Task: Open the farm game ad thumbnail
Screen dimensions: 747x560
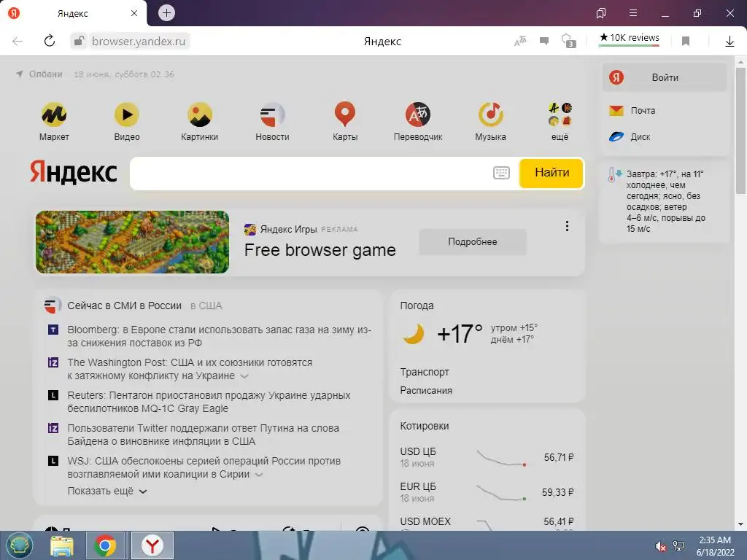Action: point(133,242)
